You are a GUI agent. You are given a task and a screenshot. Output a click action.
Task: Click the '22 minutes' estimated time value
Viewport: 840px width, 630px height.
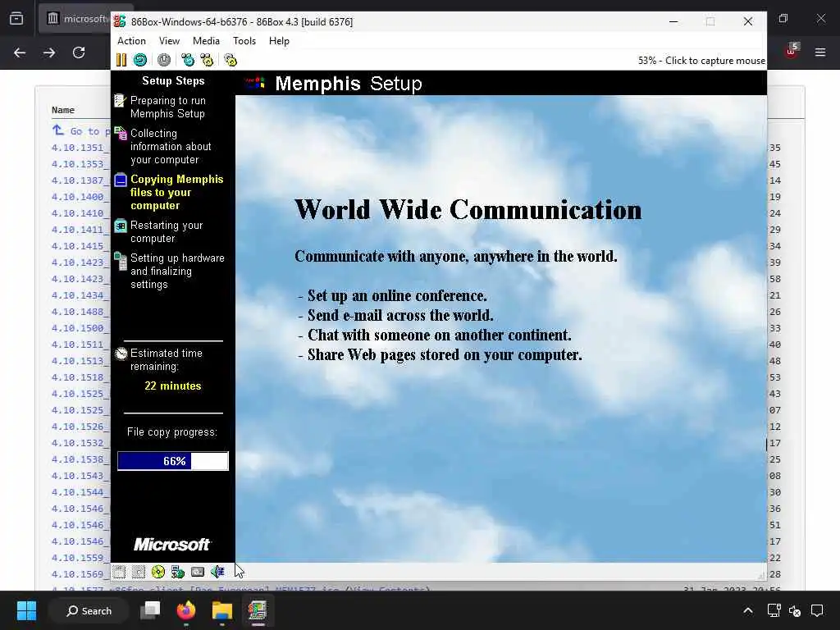(172, 386)
